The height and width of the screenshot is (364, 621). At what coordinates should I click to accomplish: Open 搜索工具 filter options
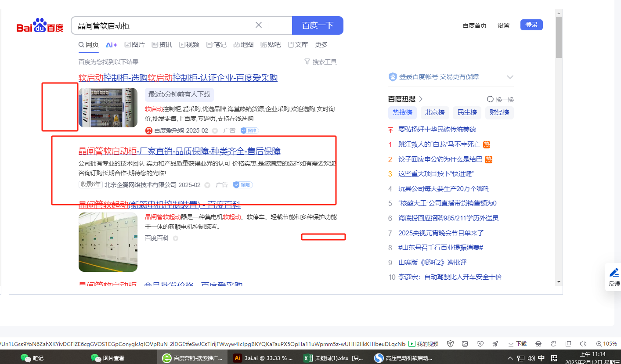321,62
